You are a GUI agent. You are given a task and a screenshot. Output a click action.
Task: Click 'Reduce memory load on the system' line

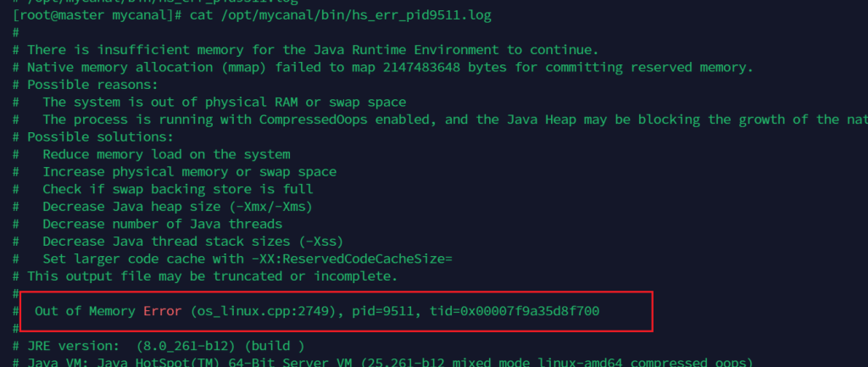(166, 154)
